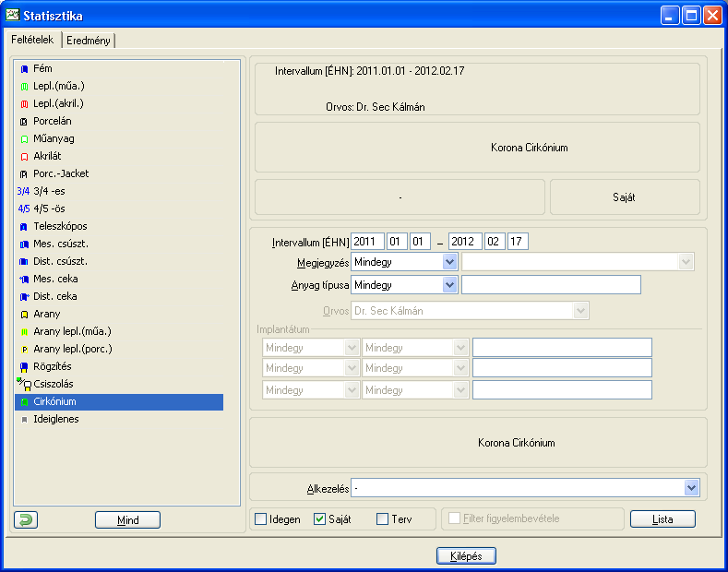
Task: Click the Mind button
Action: click(127, 520)
